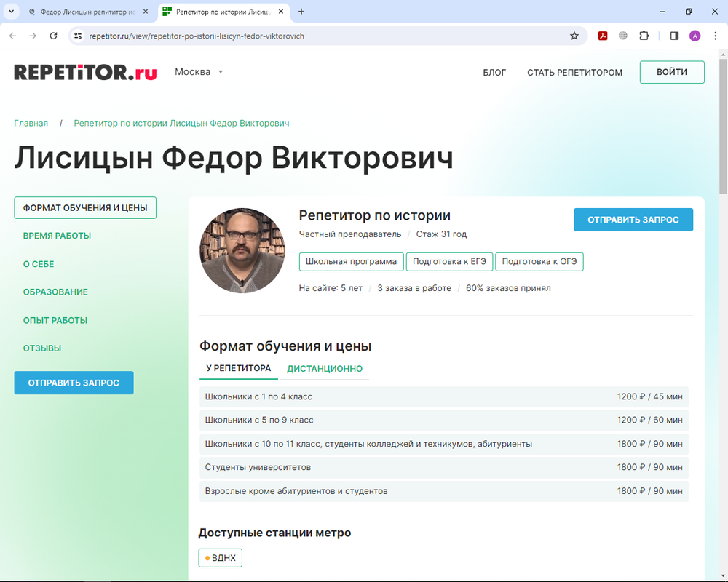Click the Школьная программа tag
This screenshot has width=728, height=582.
[x=351, y=261]
